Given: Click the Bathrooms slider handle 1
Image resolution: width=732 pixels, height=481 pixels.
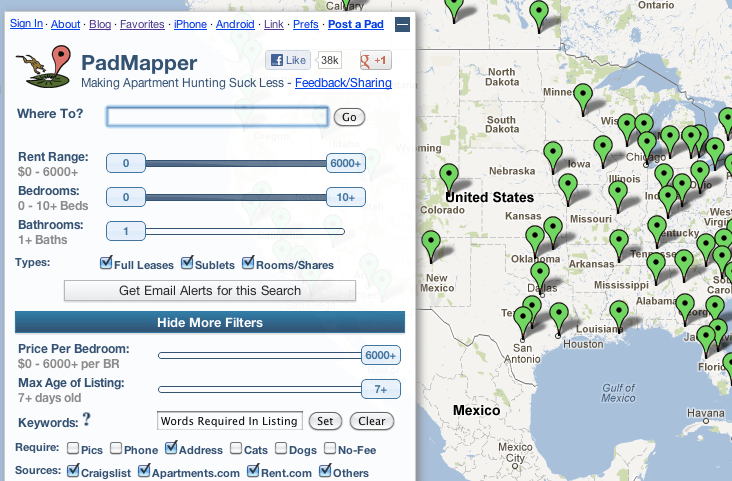Looking at the screenshot, I should point(126,231).
